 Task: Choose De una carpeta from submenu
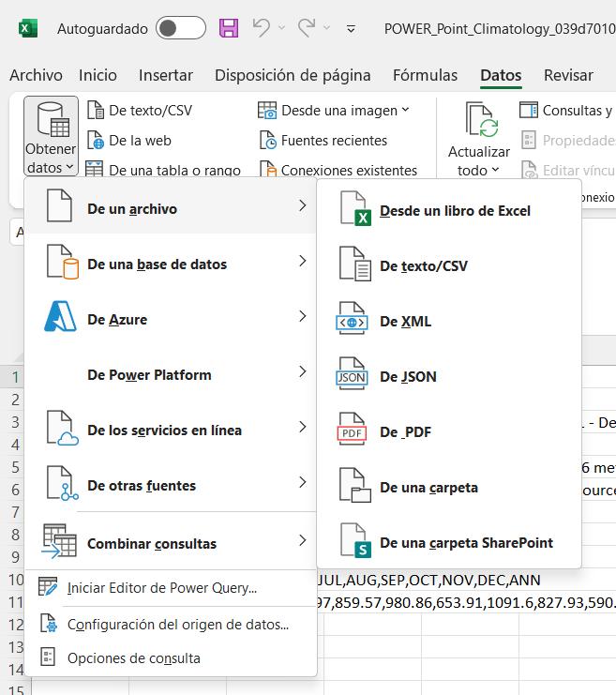coord(449,488)
